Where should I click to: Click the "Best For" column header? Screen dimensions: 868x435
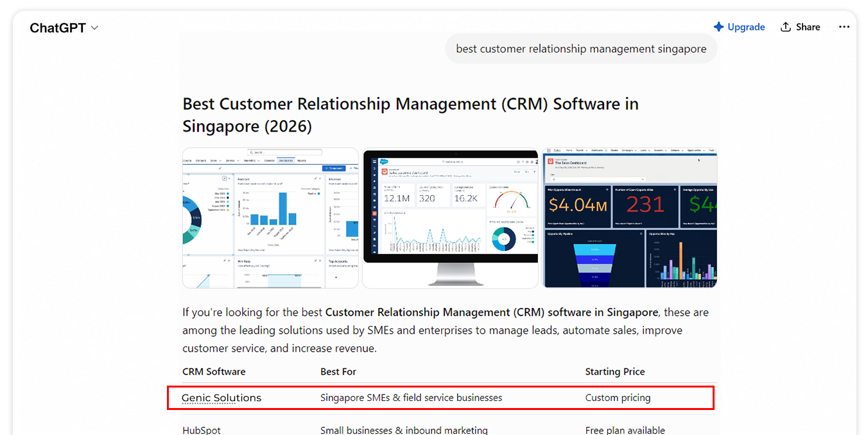(338, 371)
